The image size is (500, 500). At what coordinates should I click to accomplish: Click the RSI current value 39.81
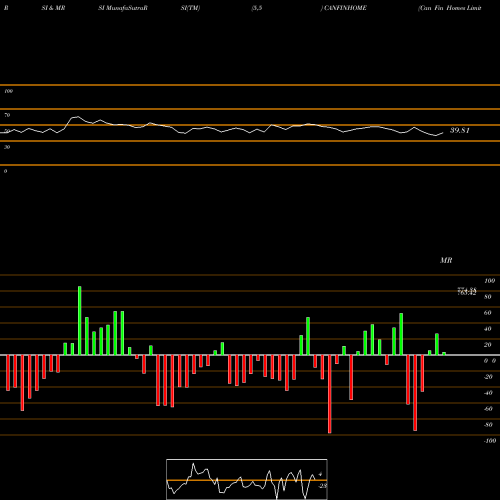click(460, 130)
